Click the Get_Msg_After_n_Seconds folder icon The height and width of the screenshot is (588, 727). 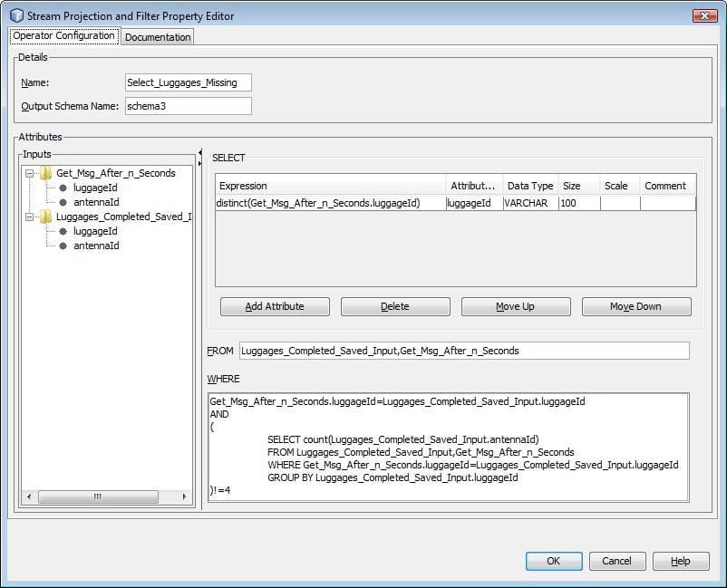click(x=45, y=173)
